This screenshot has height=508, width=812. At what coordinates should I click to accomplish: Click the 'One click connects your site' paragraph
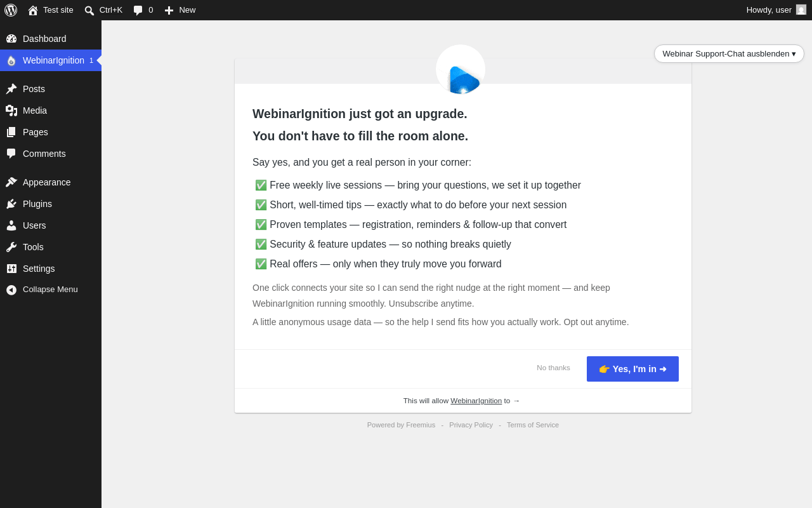431,295
